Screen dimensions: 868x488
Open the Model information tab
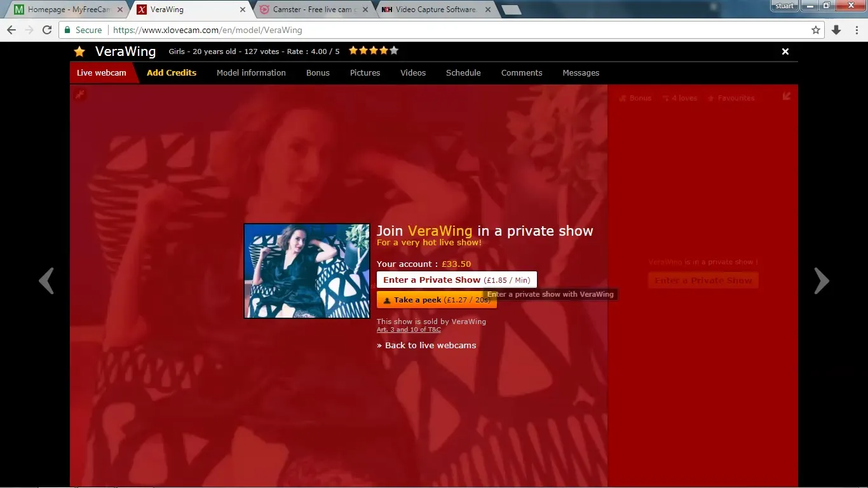pos(251,72)
